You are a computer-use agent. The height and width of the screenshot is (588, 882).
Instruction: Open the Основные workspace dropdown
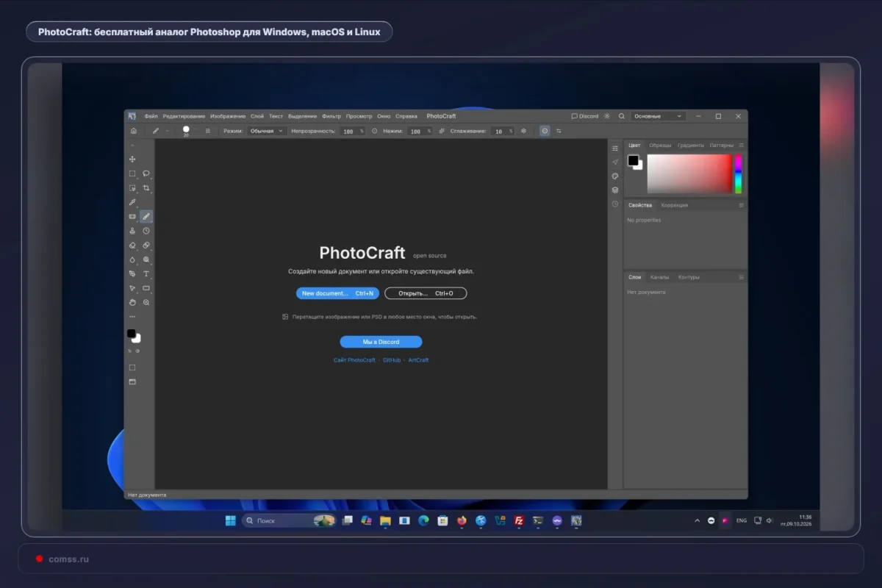[658, 116]
